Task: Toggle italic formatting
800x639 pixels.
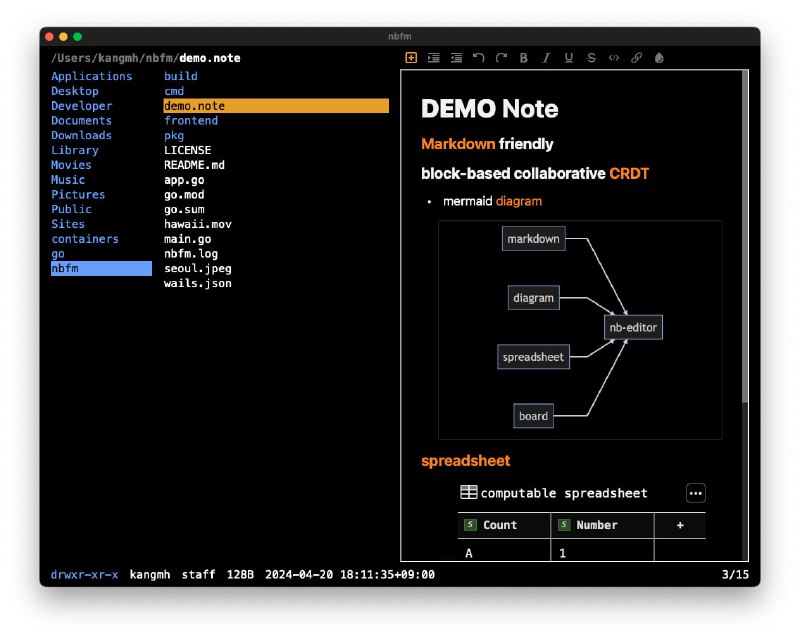Action: [546, 58]
